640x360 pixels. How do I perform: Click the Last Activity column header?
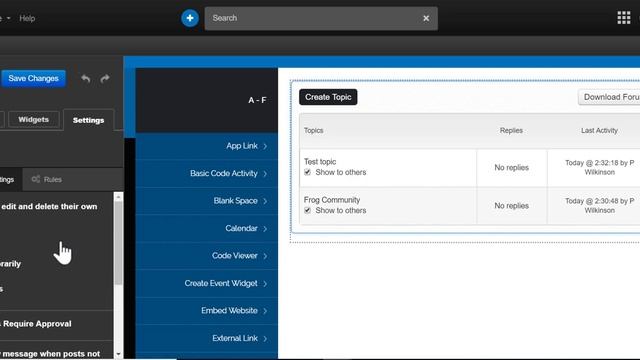pyautogui.click(x=599, y=131)
